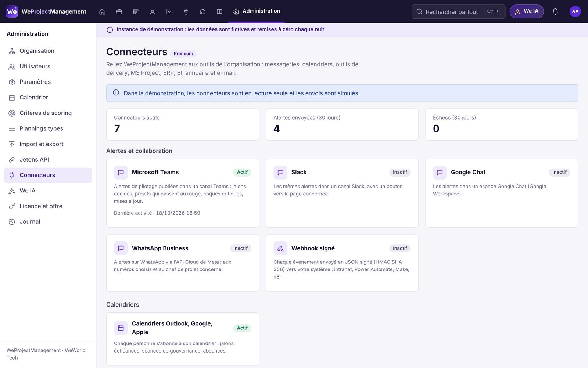Focus the Rechercher partout search field
Viewport: 588px width, 368px height.
(x=458, y=12)
